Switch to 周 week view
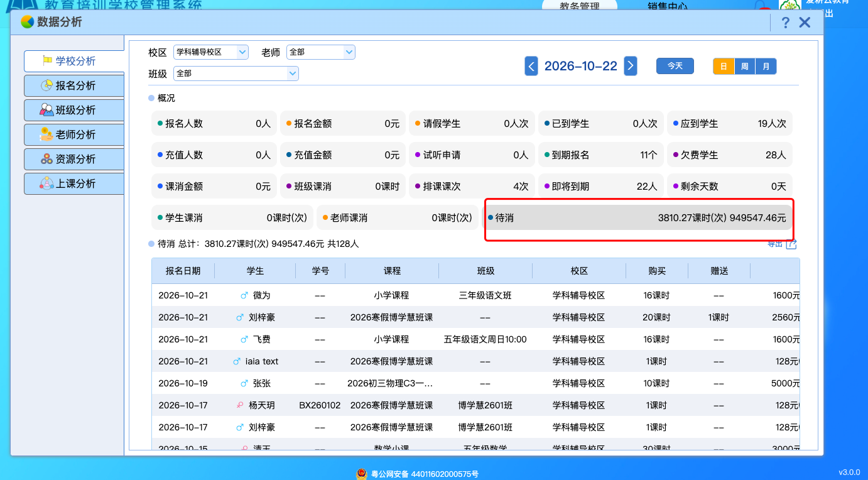Screen dimensions: 868x480 tap(745, 66)
